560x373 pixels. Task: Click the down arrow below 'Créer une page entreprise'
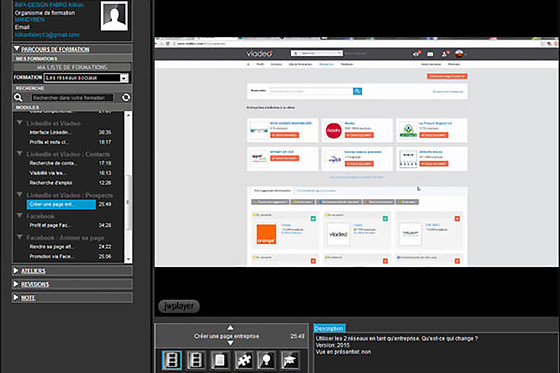[x=230, y=343]
